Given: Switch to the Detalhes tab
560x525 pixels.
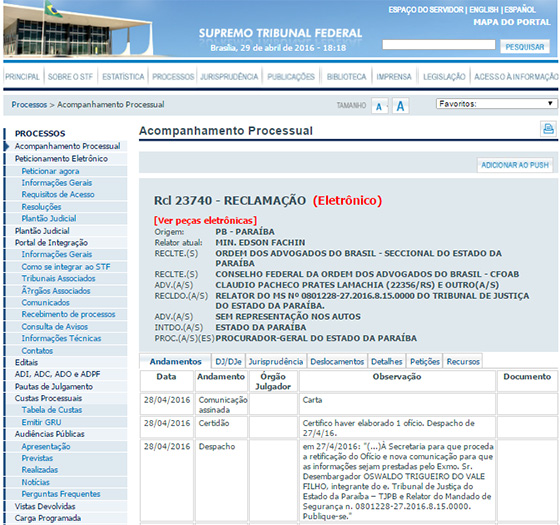Looking at the screenshot, I should coord(386,361).
